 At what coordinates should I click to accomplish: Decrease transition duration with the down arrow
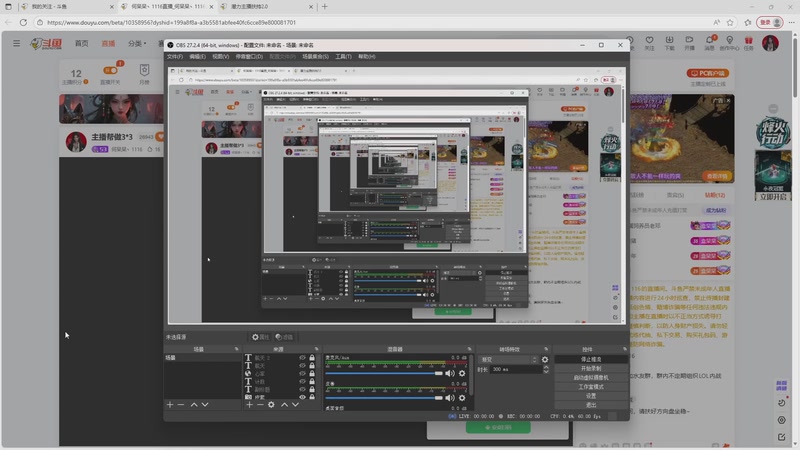pos(546,371)
